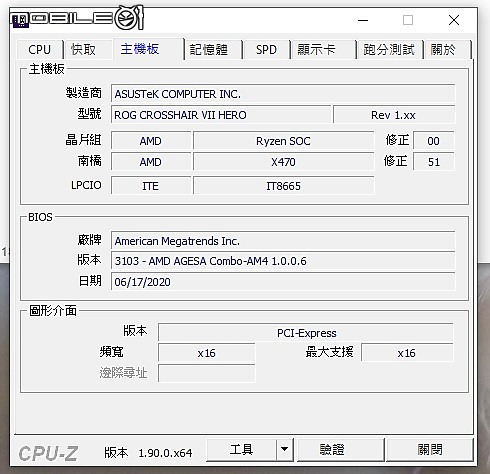Expand the 工具 dropdown arrow
Screen dimensions: 490x474
284,450
